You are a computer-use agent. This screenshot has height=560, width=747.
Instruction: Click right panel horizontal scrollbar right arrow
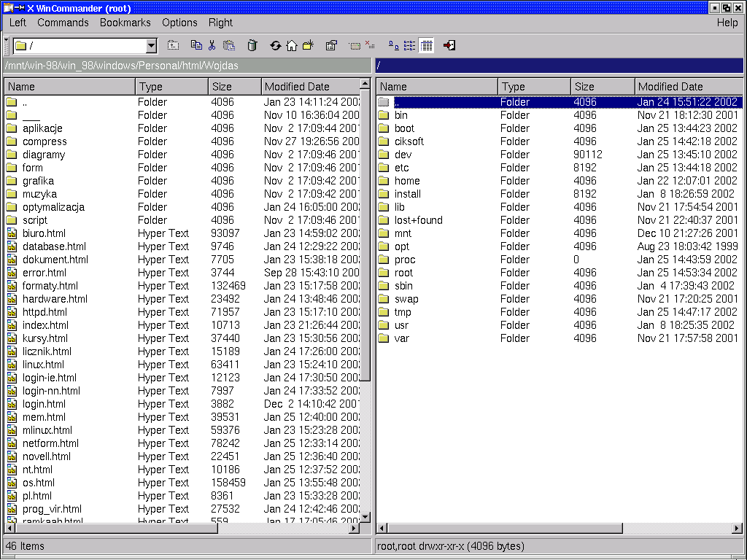pyautogui.click(x=737, y=528)
